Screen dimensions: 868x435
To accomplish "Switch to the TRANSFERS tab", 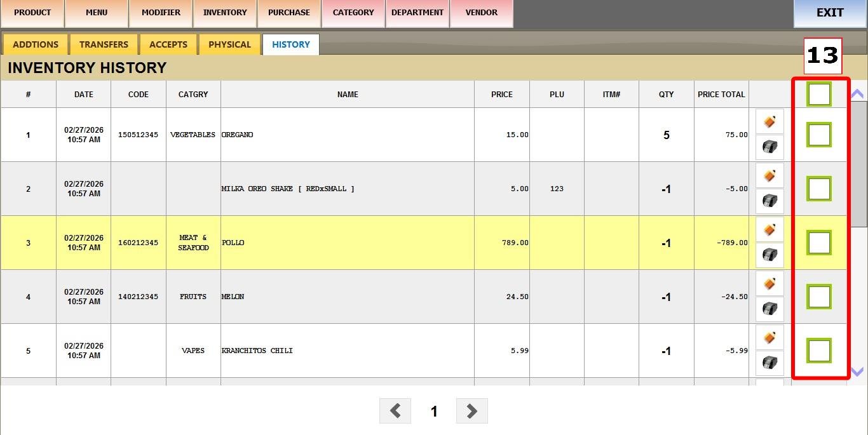I will tap(104, 44).
